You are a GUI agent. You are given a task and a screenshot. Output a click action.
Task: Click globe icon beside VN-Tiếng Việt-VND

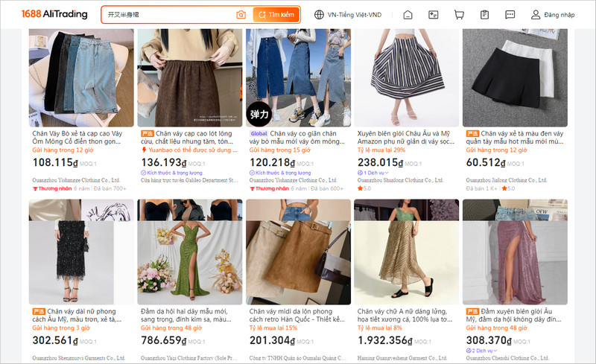click(x=319, y=15)
